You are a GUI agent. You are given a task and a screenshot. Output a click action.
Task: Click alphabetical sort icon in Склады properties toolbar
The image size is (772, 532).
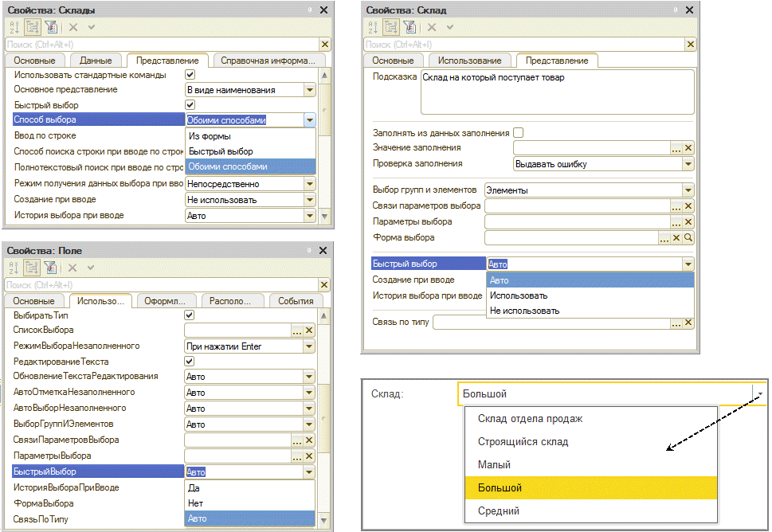pyautogui.click(x=13, y=27)
